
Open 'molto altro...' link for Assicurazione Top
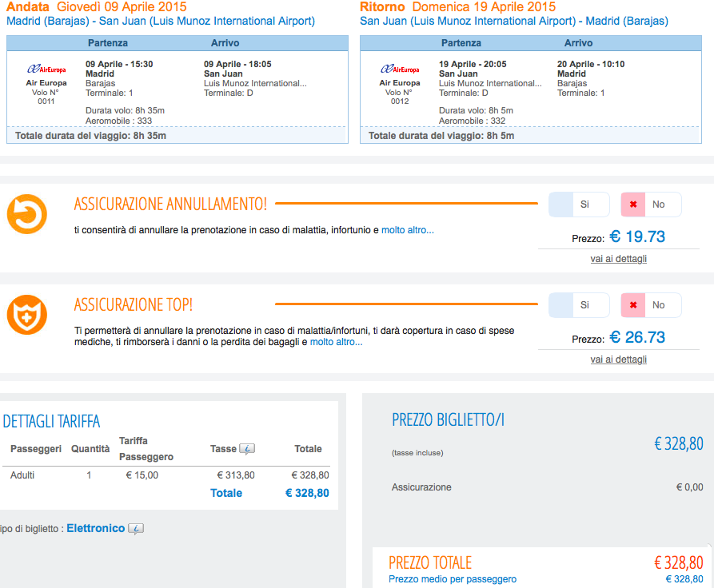tap(336, 342)
